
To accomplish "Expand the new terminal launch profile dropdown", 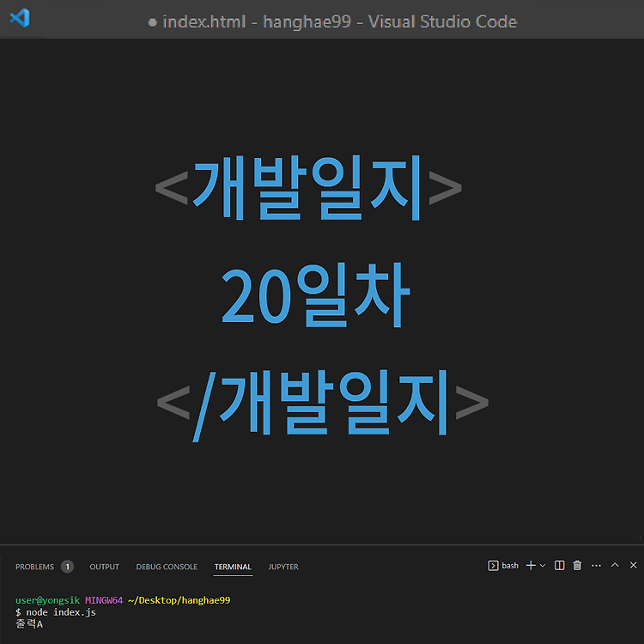I will tap(543, 566).
